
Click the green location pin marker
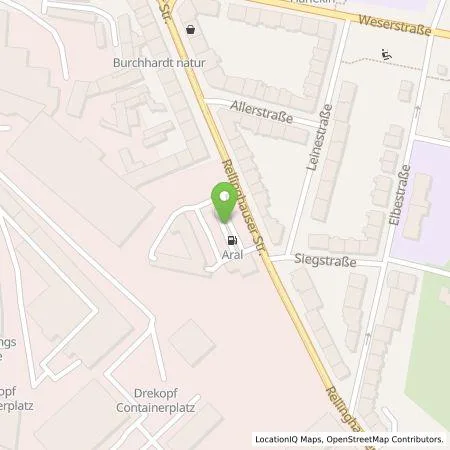(x=225, y=202)
